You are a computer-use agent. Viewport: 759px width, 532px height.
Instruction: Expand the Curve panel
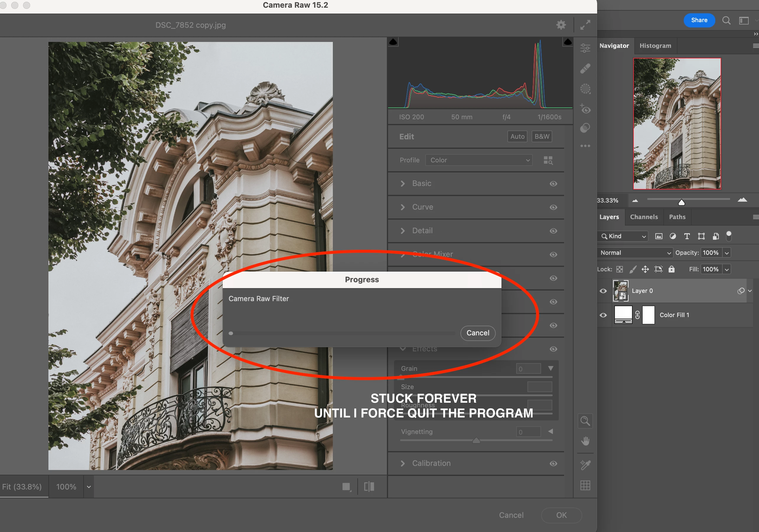coord(403,207)
